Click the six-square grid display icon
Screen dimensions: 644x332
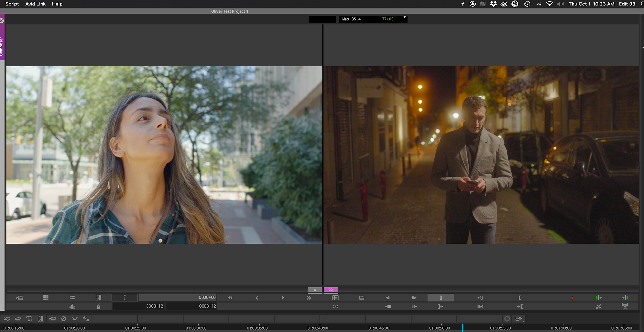coord(72,298)
